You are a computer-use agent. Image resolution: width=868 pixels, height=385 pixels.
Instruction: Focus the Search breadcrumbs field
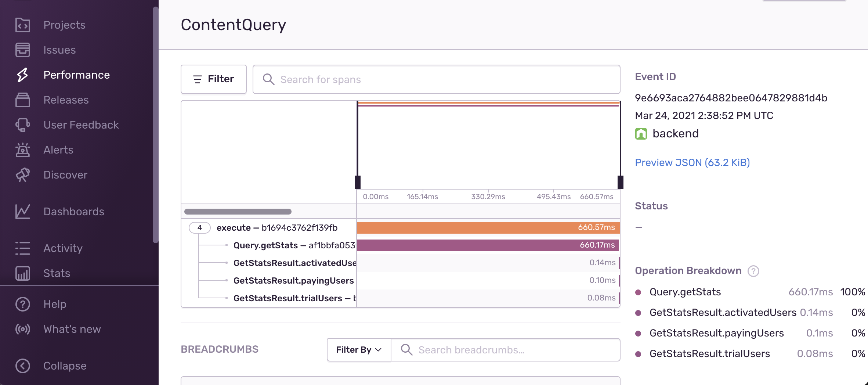[x=506, y=350]
